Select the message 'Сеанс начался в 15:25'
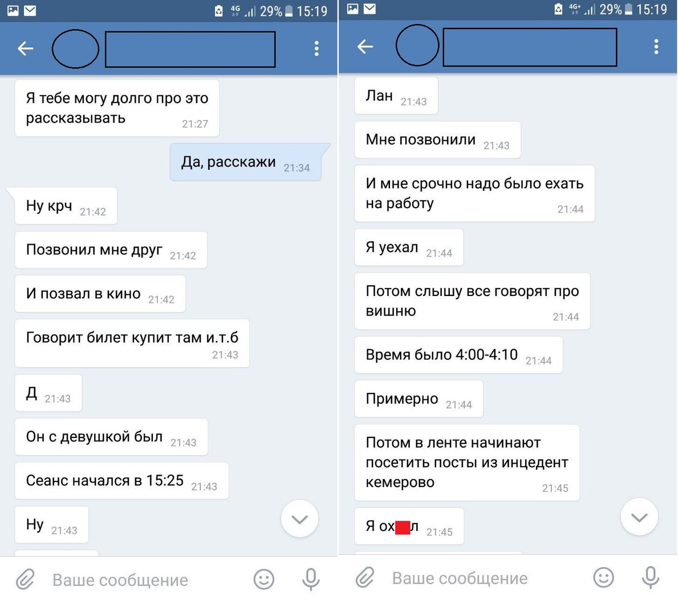Viewport: 678px width, 616px height. click(121, 481)
